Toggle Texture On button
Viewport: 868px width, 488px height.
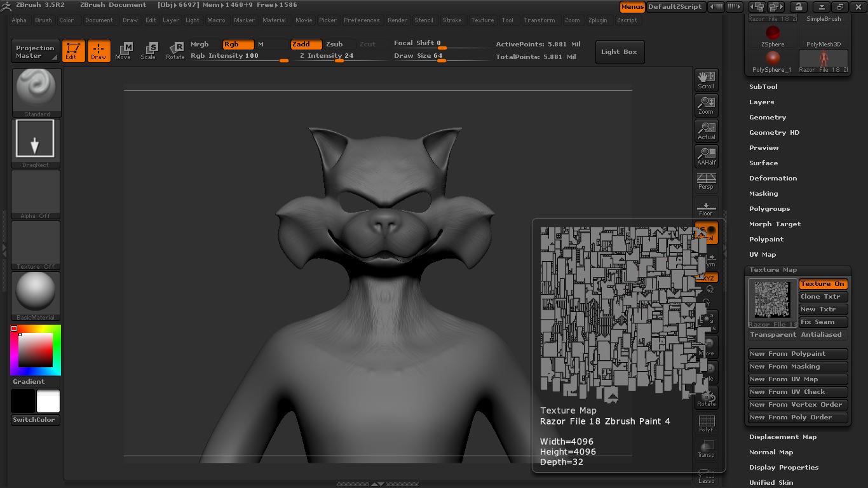pyautogui.click(x=823, y=284)
